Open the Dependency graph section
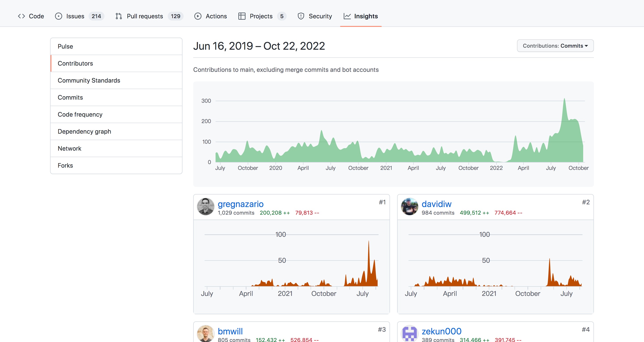 click(x=116, y=132)
